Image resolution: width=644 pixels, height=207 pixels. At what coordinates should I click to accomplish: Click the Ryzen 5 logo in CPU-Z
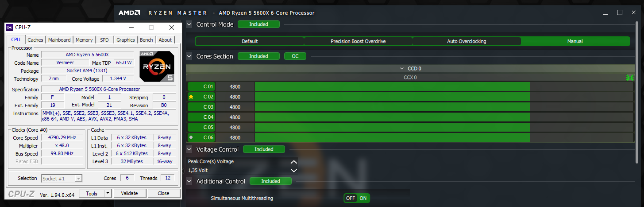(157, 66)
